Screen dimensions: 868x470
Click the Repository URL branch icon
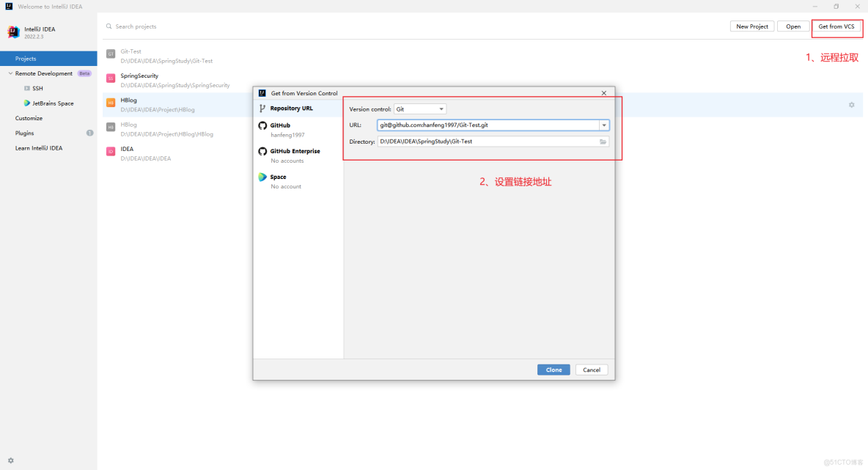(262, 109)
